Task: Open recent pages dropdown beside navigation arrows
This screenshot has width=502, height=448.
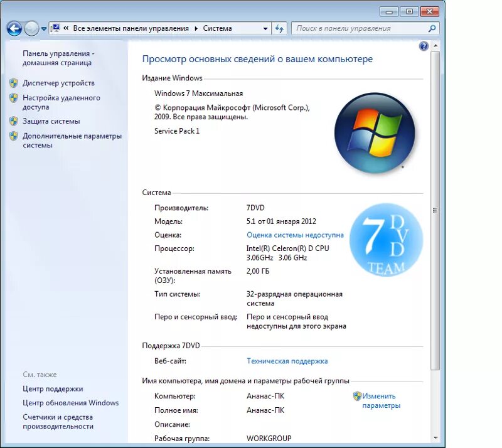Action: [x=44, y=29]
